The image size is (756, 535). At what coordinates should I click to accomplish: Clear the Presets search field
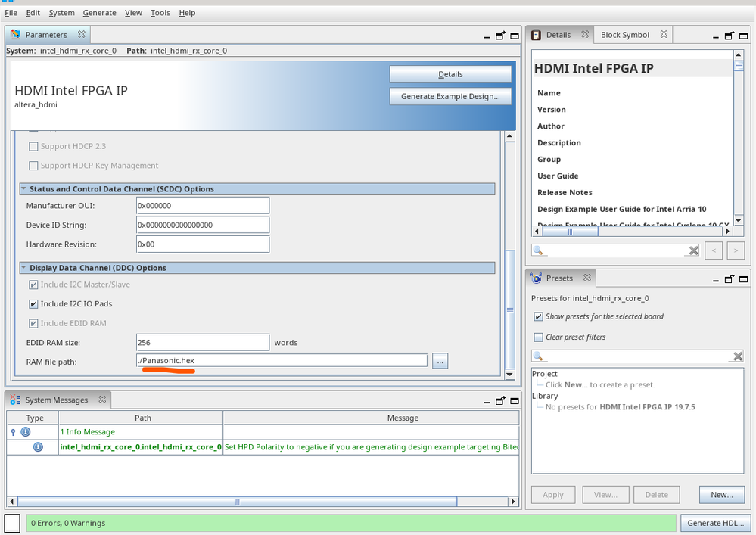click(x=738, y=356)
